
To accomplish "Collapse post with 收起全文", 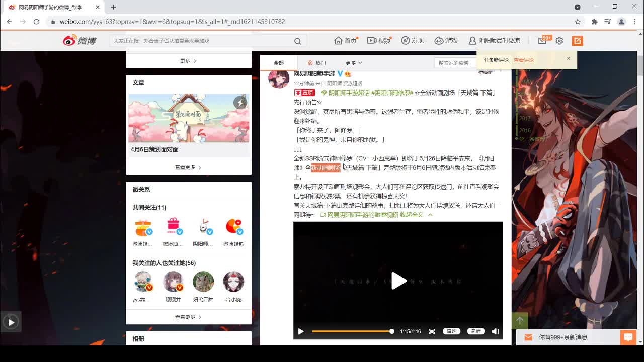I will click(416, 215).
